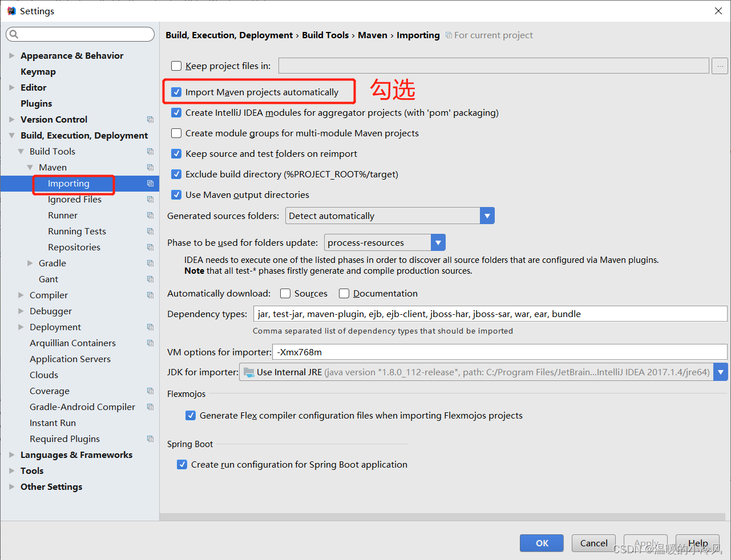Select Other Settings in tree

pyautogui.click(x=51, y=486)
